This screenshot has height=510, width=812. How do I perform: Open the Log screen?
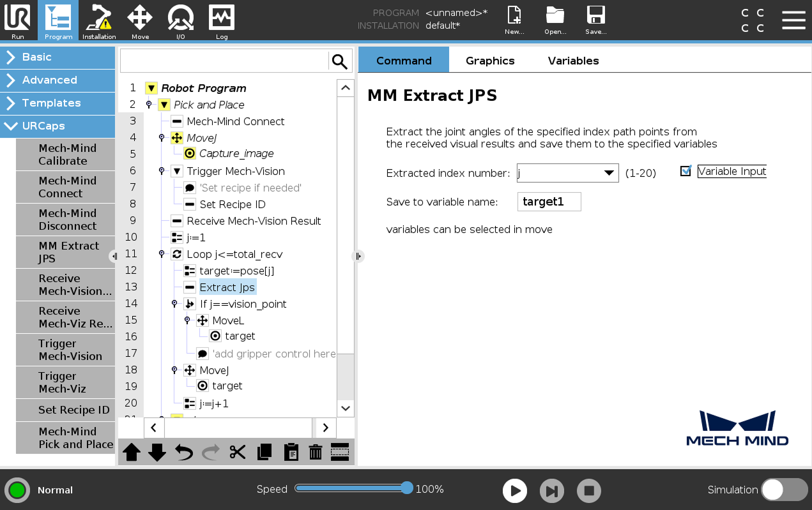coord(221,20)
